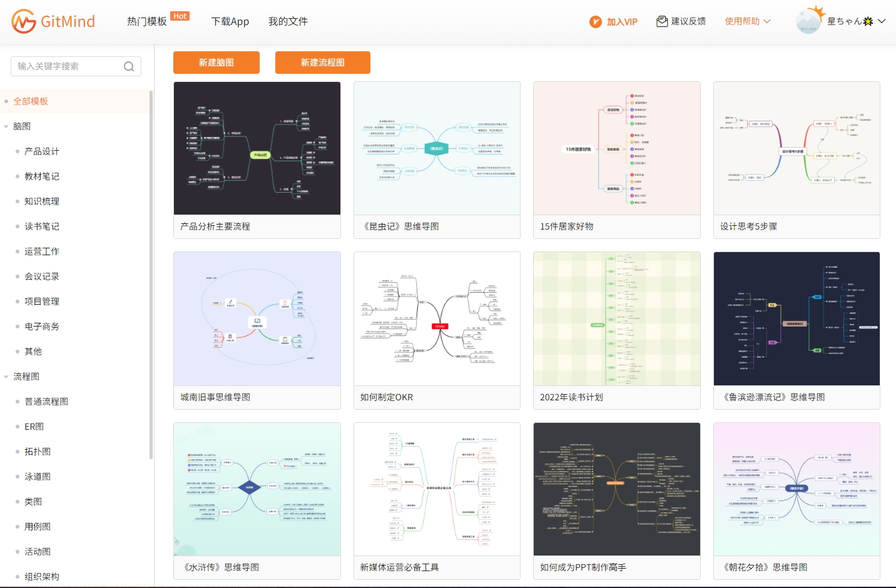896x588 pixels.
Task: Click the magnifier icon in search bar
Action: [129, 66]
